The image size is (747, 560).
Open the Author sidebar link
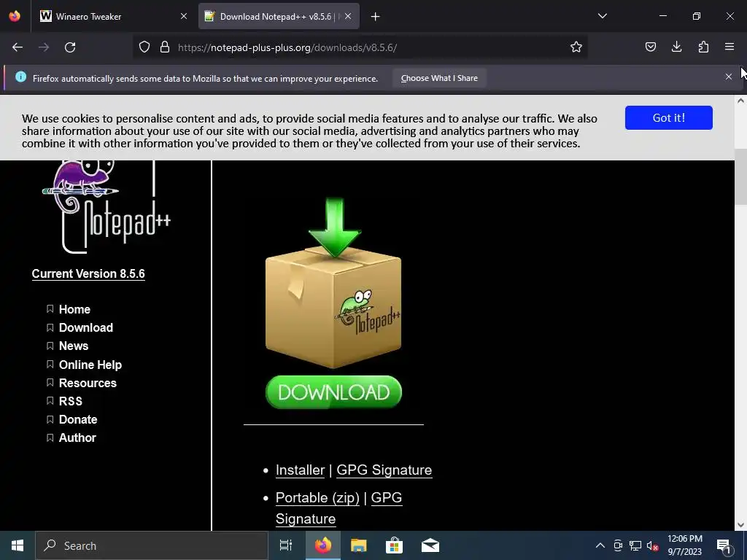click(x=77, y=437)
